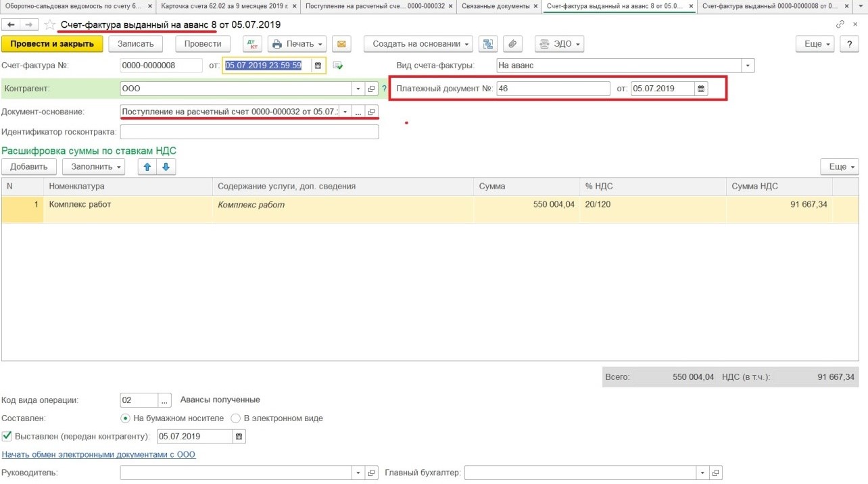Viewport: 868px width, 484px height.
Task: Click the green status icon beside invoice date
Action: [x=338, y=66]
